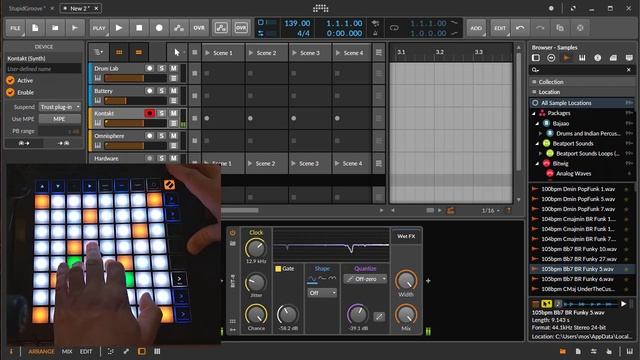The height and width of the screenshot is (360, 640).
Task: Toggle the transport loop icon
Action: pyautogui.click(x=394, y=28)
